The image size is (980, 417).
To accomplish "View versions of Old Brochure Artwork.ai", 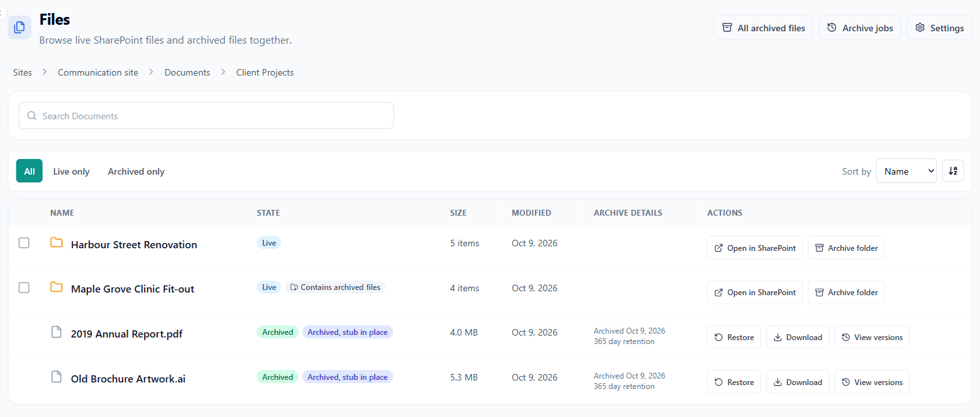I will (x=872, y=382).
